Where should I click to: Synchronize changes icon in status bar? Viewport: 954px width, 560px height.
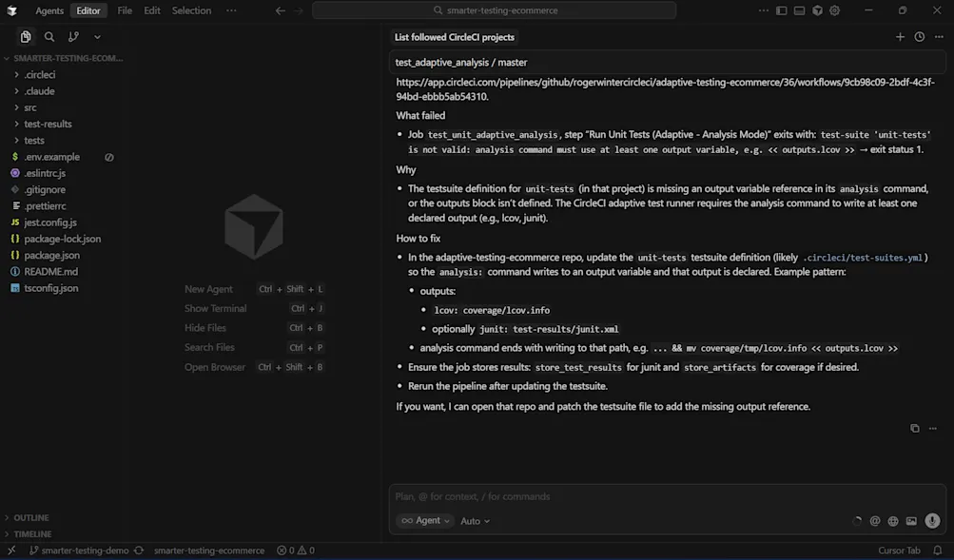coord(139,550)
